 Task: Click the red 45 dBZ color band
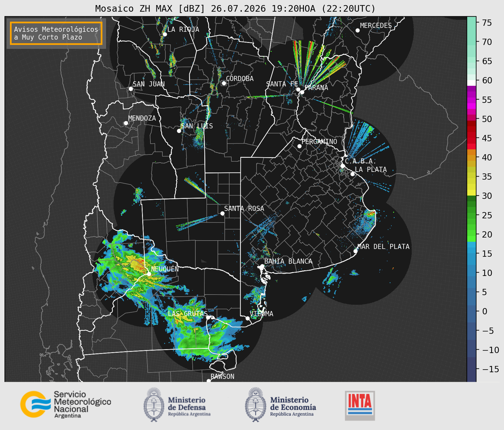pyautogui.click(x=471, y=138)
